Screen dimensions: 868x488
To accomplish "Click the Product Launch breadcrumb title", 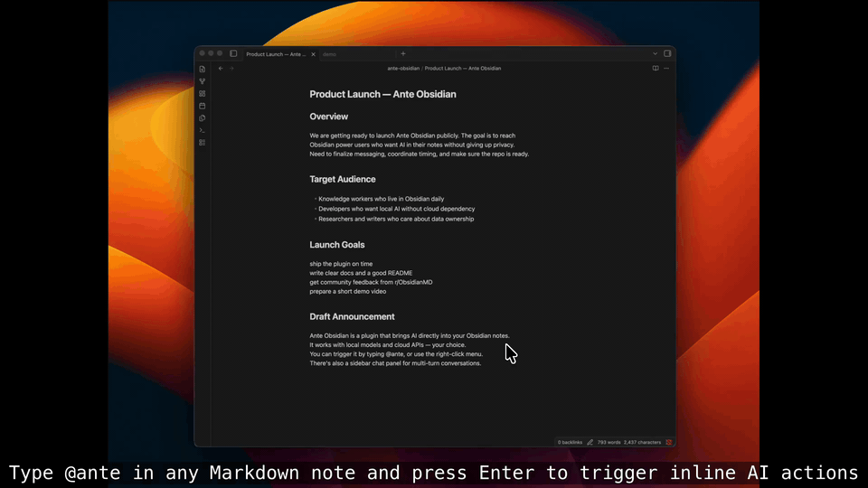I will [x=463, y=69].
